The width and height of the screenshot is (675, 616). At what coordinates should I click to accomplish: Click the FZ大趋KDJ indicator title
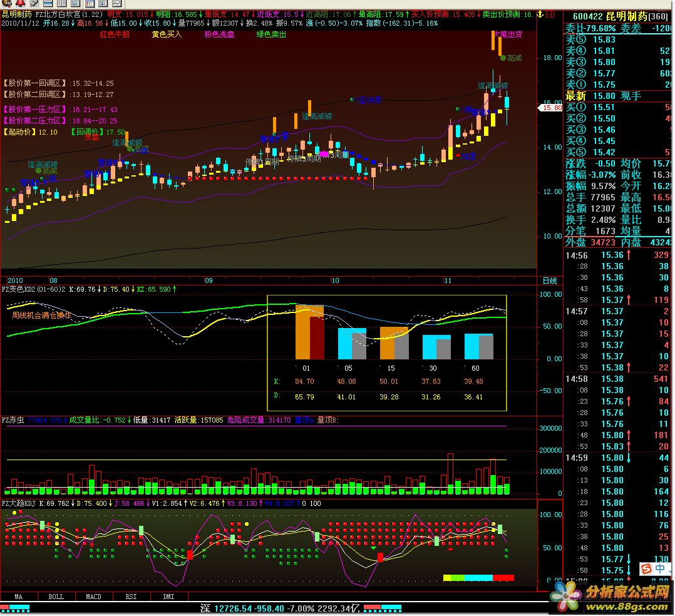tap(19, 503)
